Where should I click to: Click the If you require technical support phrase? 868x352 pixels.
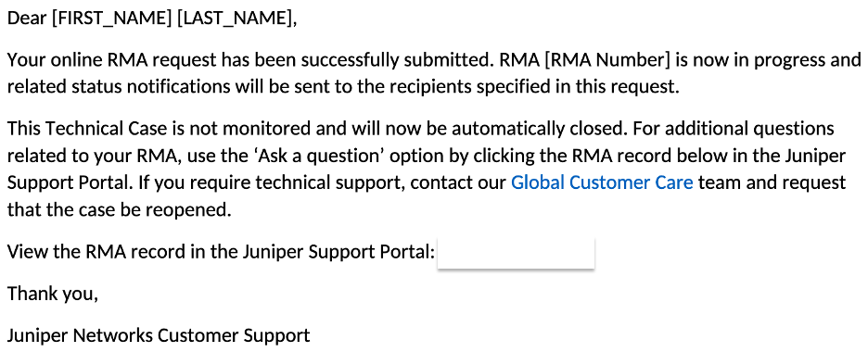click(x=271, y=182)
